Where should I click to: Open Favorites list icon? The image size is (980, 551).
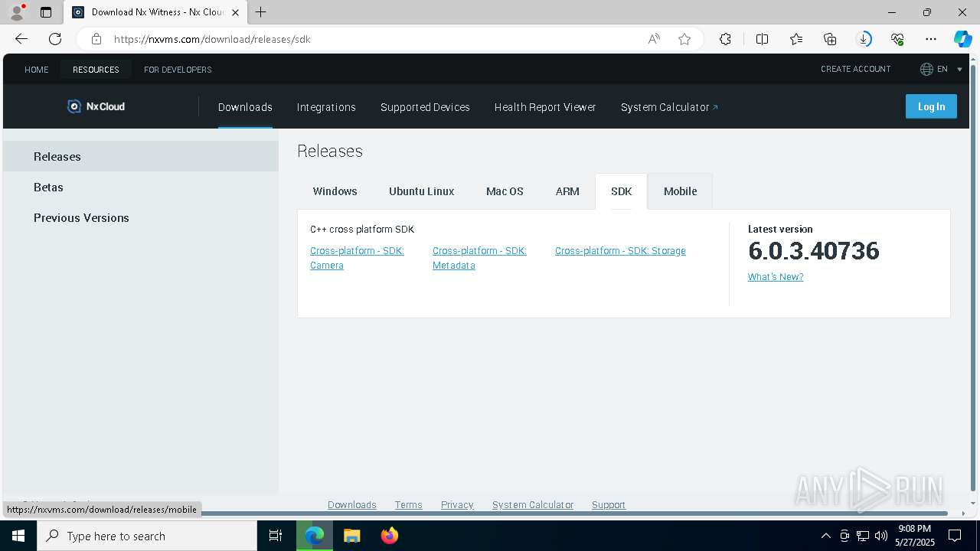(x=796, y=39)
